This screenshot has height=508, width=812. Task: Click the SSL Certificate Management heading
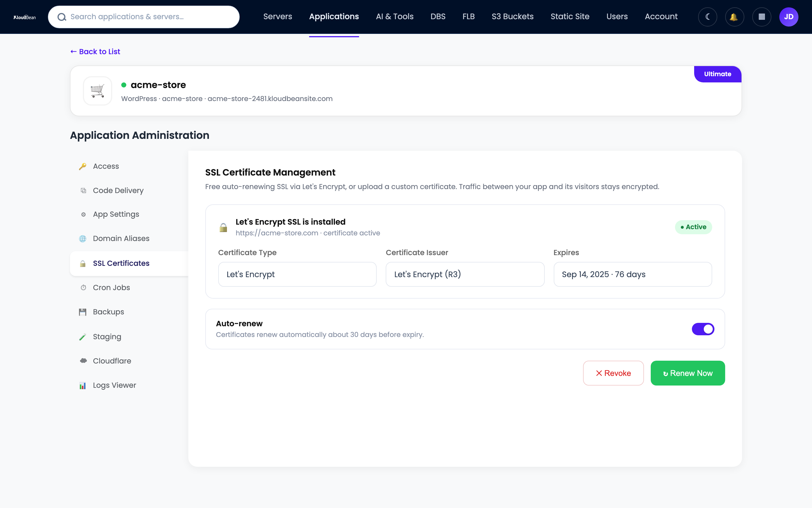pyautogui.click(x=270, y=172)
